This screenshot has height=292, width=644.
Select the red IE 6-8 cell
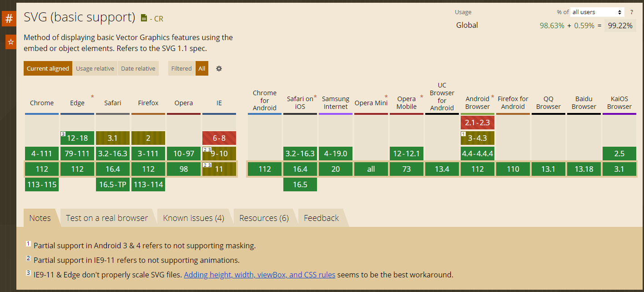219,138
